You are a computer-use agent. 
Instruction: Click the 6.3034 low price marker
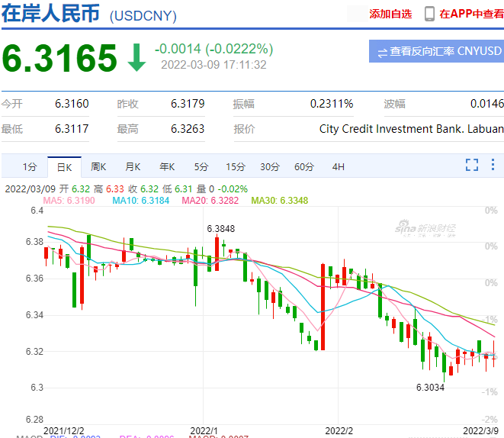[430, 387]
